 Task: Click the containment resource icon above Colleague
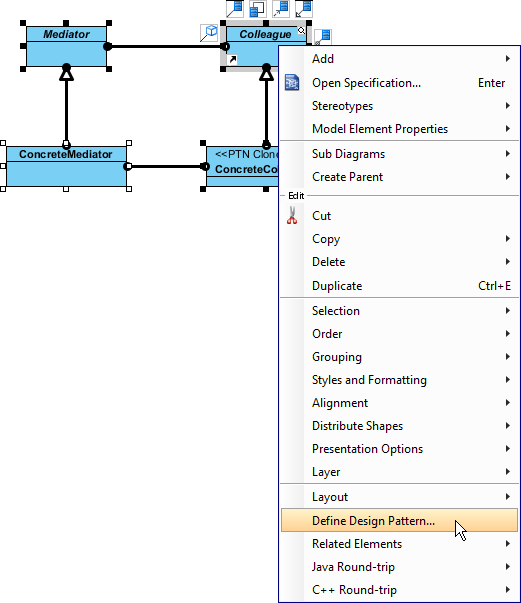pos(258,8)
